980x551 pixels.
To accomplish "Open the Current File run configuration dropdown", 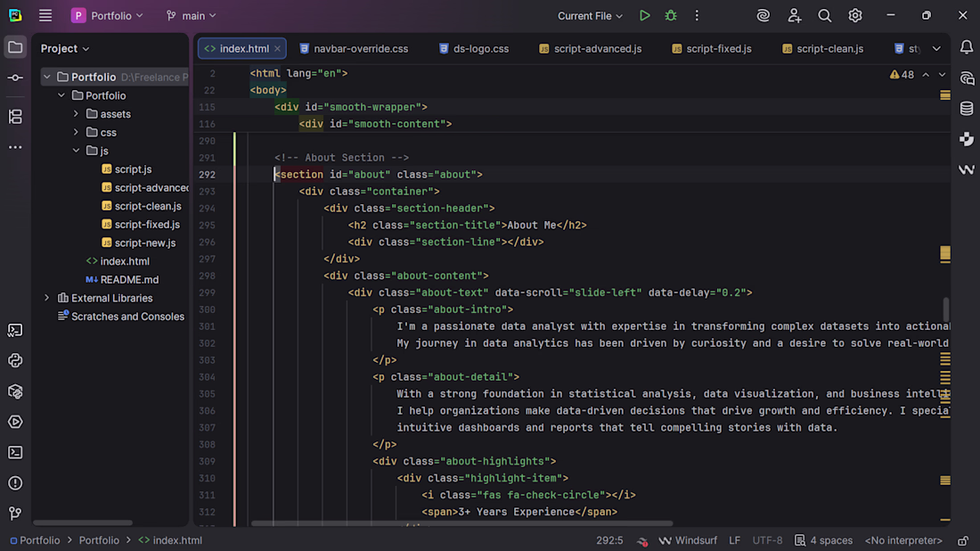I will [591, 16].
